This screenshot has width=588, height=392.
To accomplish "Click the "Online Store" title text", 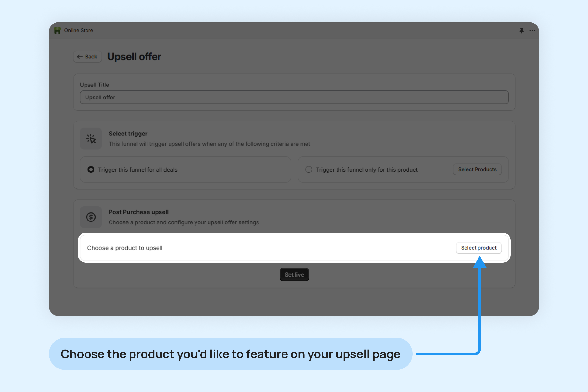I will pyautogui.click(x=78, y=30).
